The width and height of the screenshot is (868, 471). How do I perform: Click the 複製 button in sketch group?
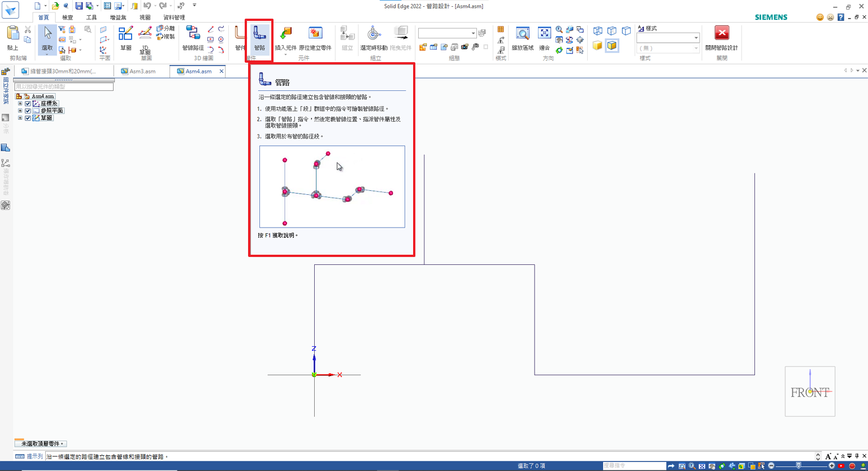point(166,36)
